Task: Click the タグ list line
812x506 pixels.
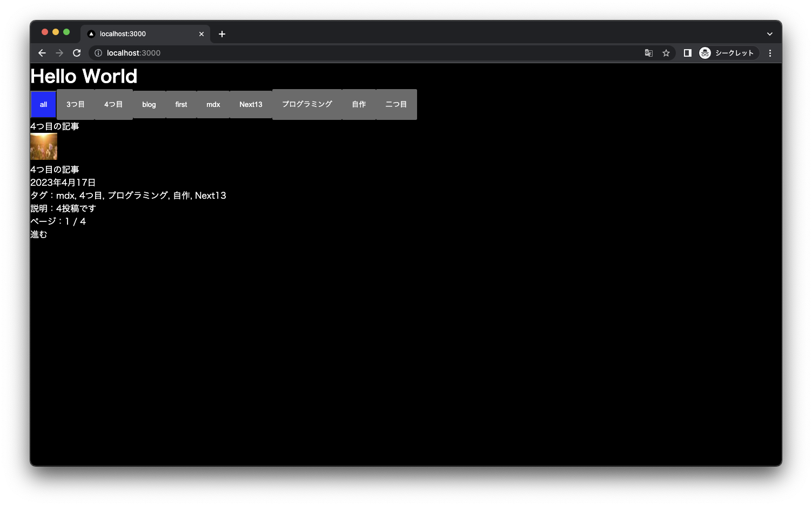Action: click(128, 195)
